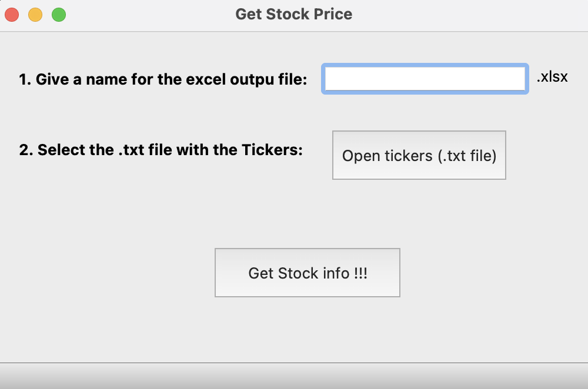588x389 pixels.
Task: Click the Get Stock Price title text
Action: [x=294, y=14]
